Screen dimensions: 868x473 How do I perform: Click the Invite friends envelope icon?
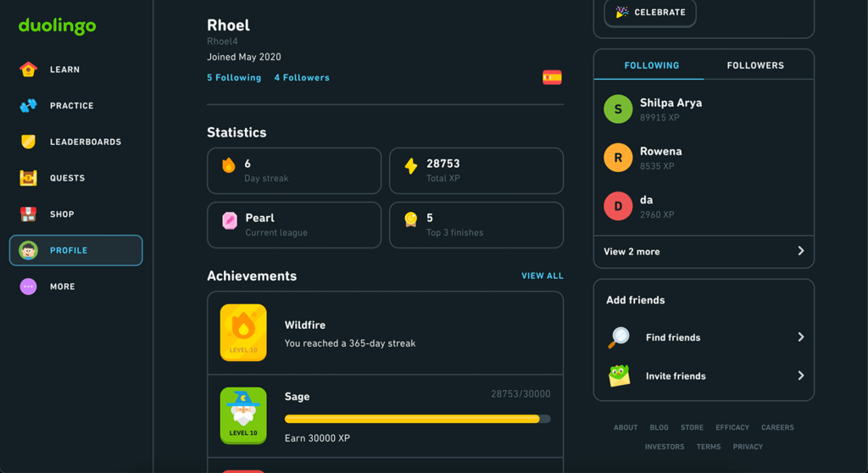pos(619,376)
